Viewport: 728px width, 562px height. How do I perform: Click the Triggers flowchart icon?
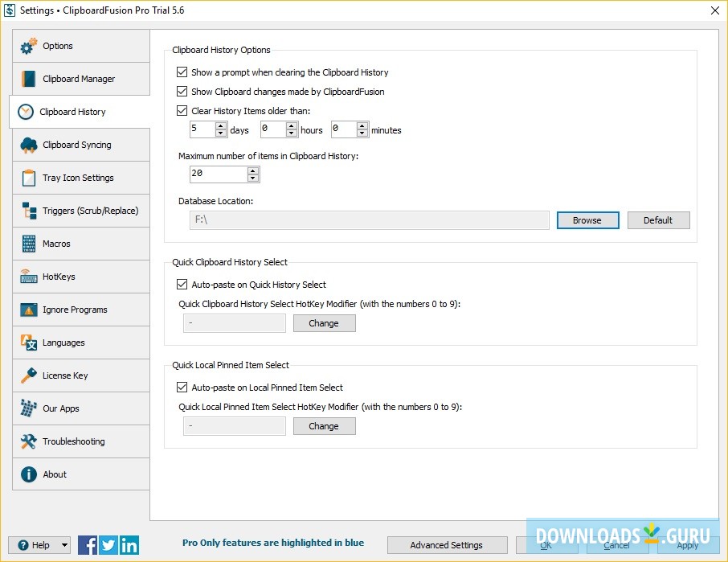[x=29, y=211]
